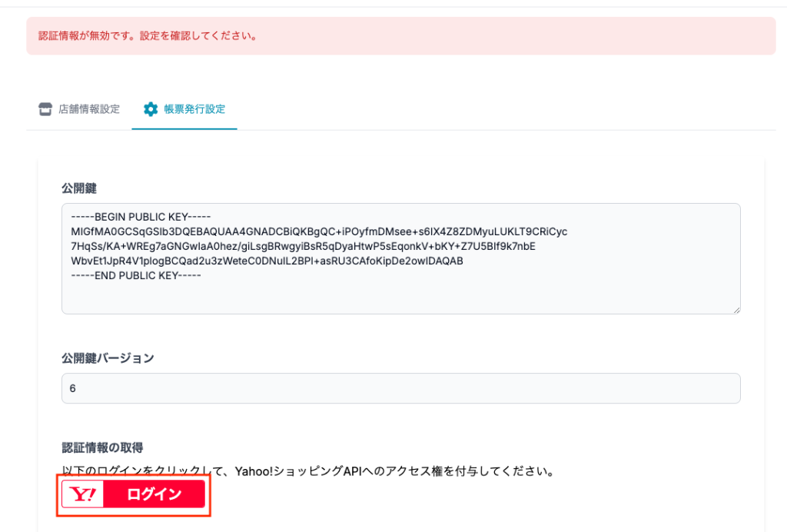
Task: Click the gear icon beside 帳票発行設定
Action: click(151, 109)
